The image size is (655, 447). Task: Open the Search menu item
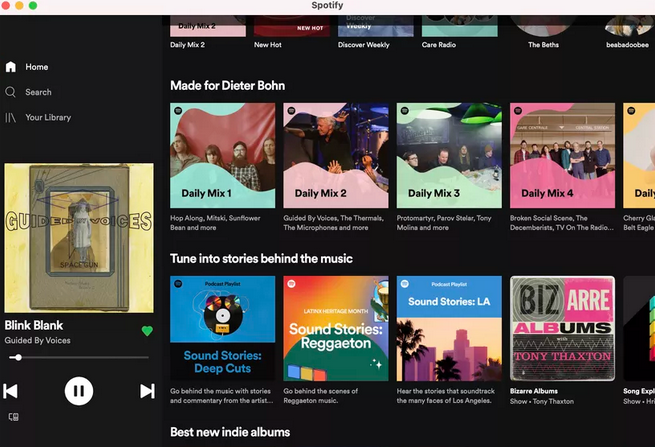38,92
